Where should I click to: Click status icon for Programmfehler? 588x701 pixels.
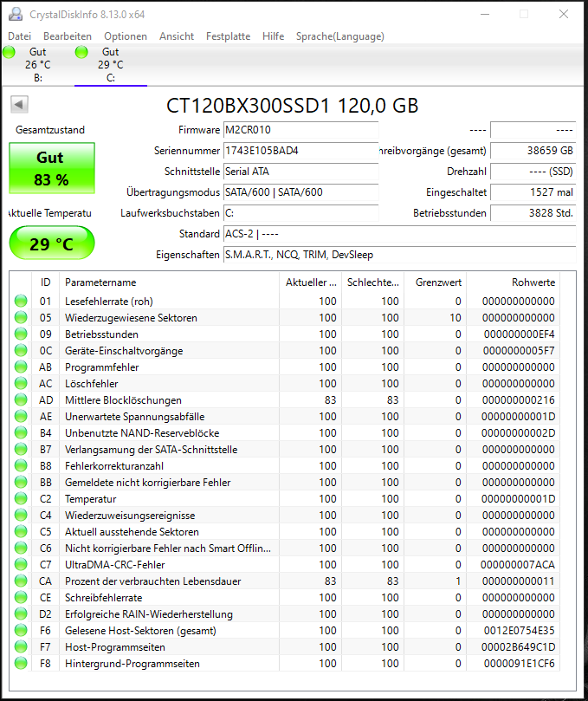tap(21, 367)
